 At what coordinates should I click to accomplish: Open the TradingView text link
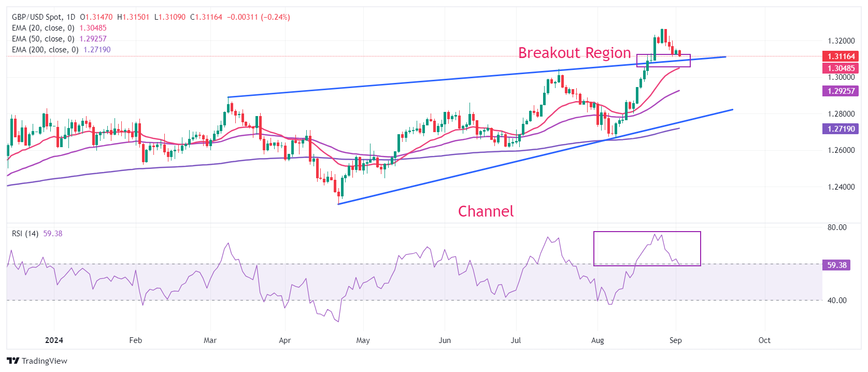(45, 361)
